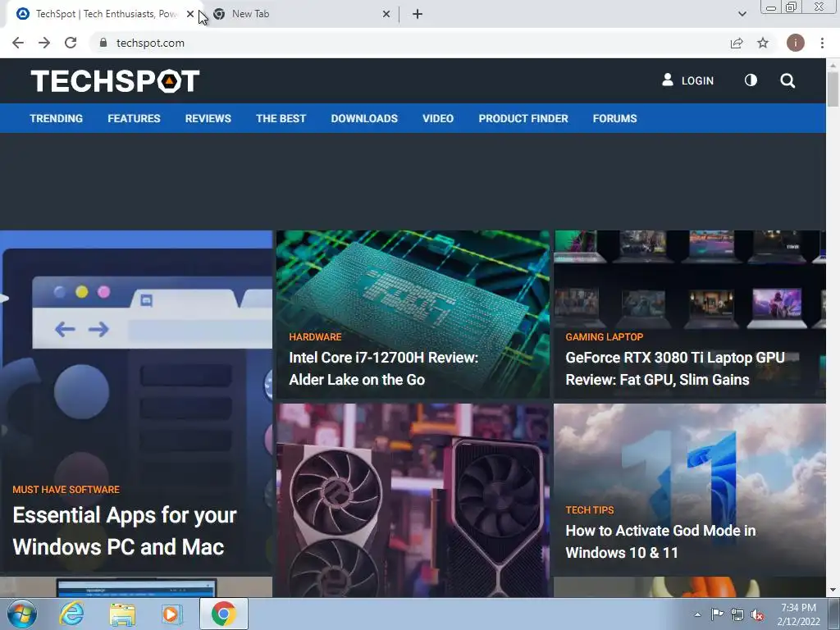The width and height of the screenshot is (840, 630).
Task: Click the GAMING LAPTOP category label
Action: [x=605, y=337]
